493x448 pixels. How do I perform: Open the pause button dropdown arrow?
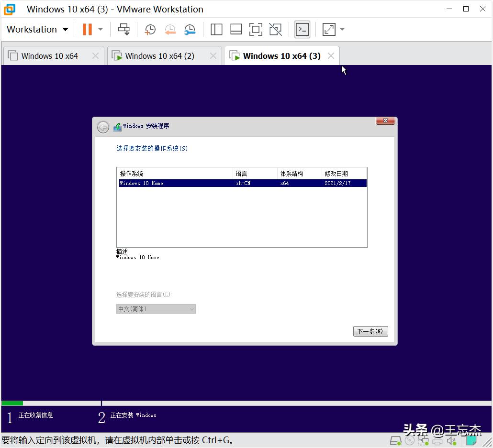click(101, 29)
